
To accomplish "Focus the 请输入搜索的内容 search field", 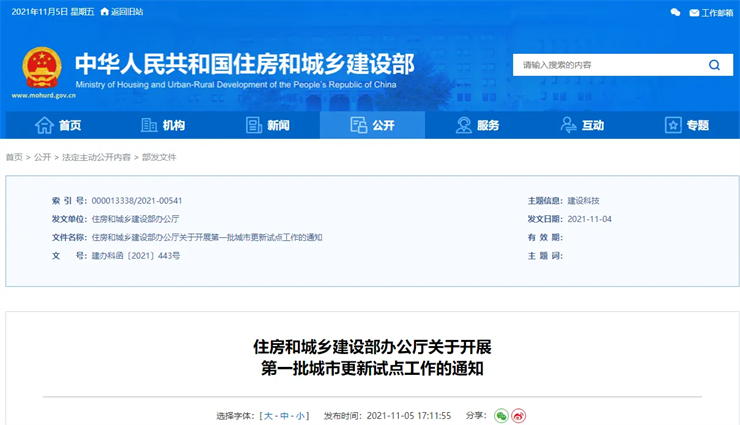I will click(x=610, y=65).
